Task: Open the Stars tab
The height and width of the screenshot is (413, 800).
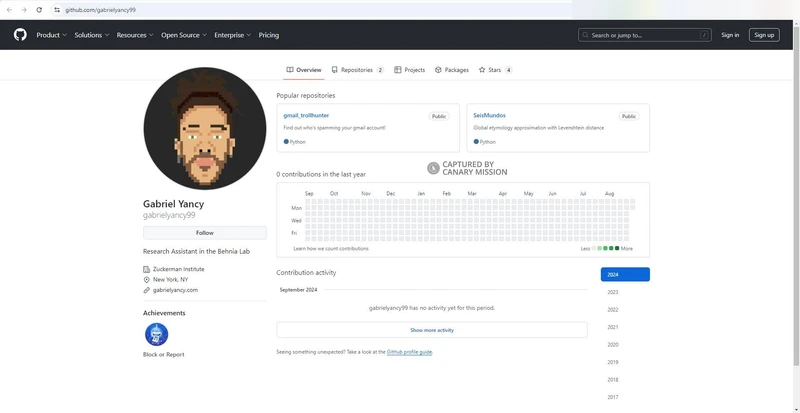Action: click(495, 70)
